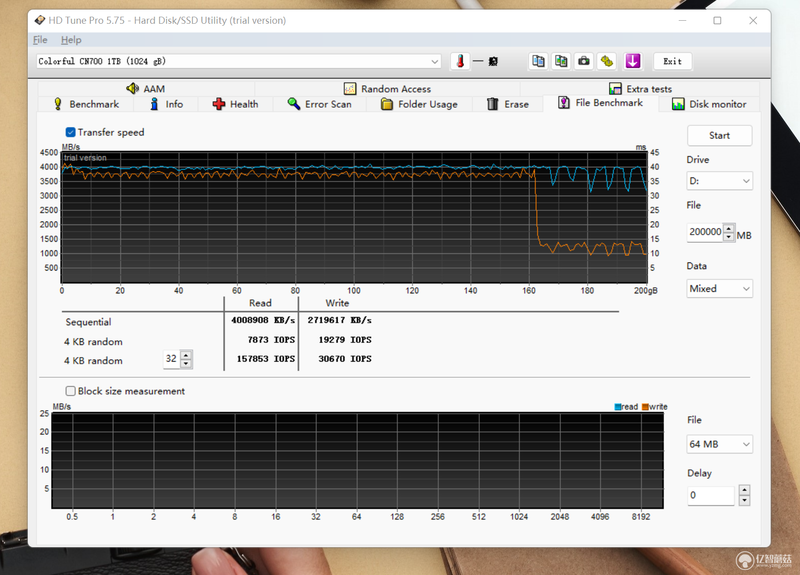Click the Delay input field
The width and height of the screenshot is (800, 575).
point(711,495)
